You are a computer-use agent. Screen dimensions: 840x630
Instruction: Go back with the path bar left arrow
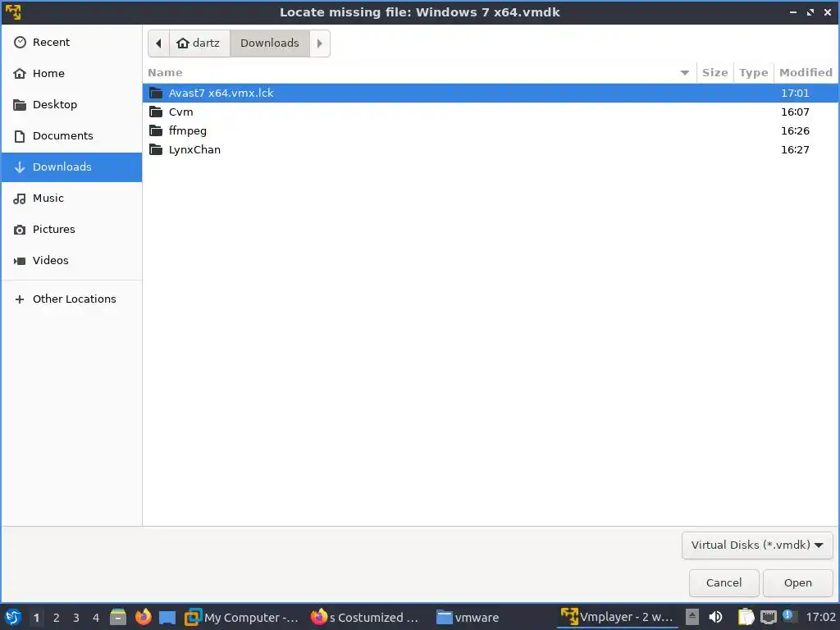pos(158,43)
